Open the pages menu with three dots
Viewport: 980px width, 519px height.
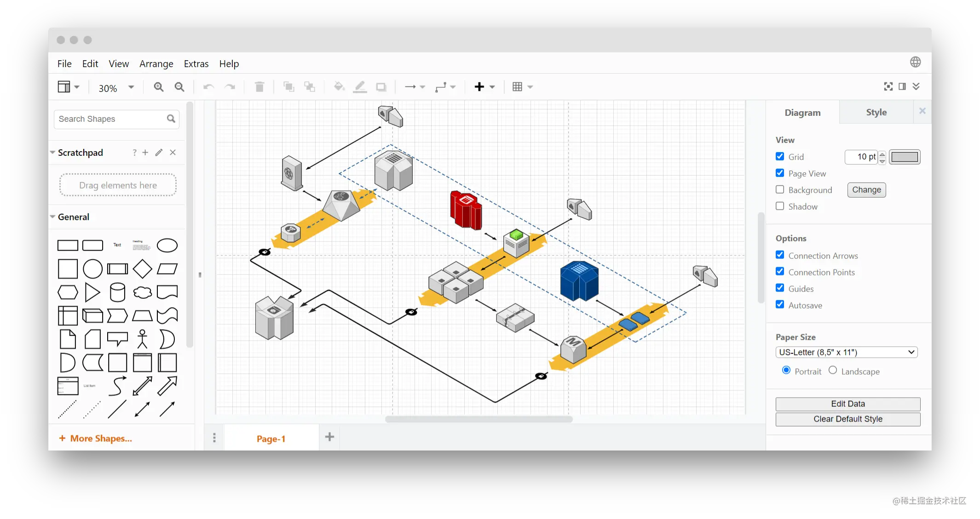pos(214,438)
